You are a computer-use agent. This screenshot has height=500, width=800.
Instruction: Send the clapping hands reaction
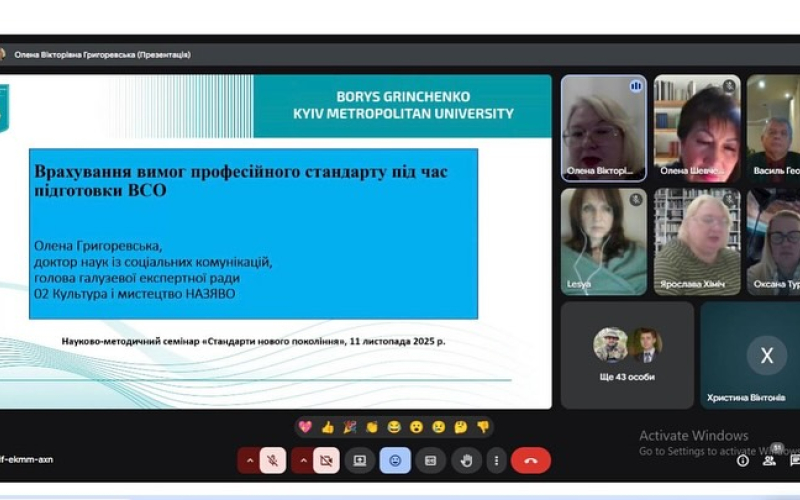coord(372,427)
